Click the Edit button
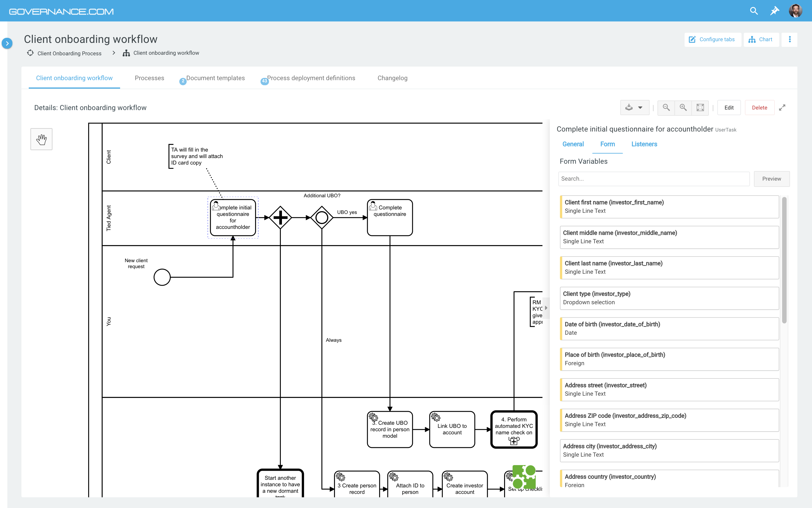The height and width of the screenshot is (508, 812). pos(729,108)
